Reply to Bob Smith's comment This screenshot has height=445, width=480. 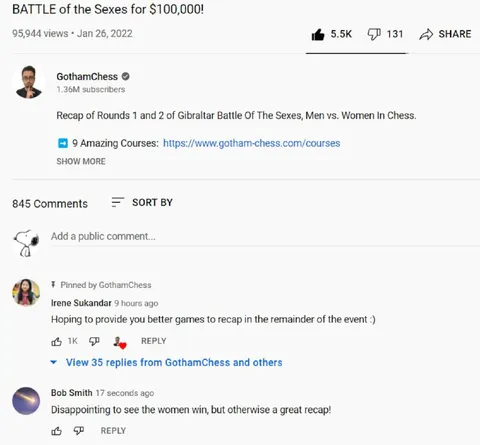coord(113,431)
